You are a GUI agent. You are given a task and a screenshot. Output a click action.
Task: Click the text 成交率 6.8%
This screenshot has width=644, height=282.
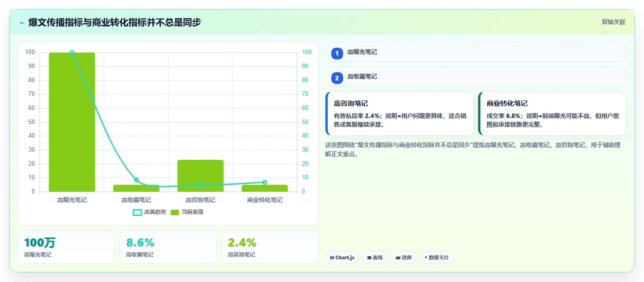[503, 116]
